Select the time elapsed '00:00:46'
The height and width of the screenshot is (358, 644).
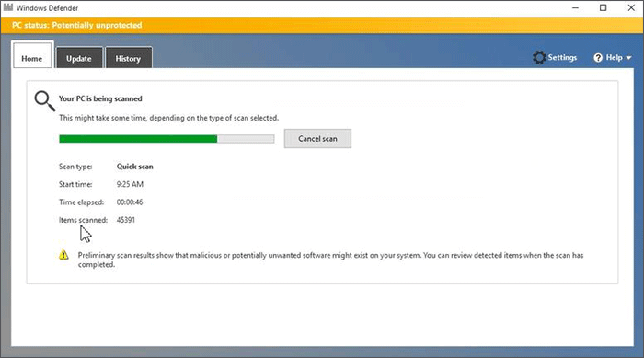[130, 202]
